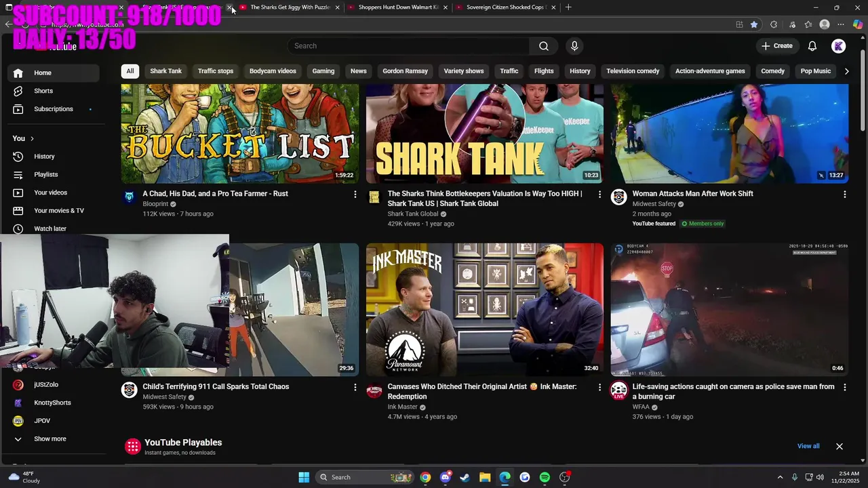868x488 pixels.
Task: Open options for Bottlekeepers Shark Tank video
Action: (599, 195)
